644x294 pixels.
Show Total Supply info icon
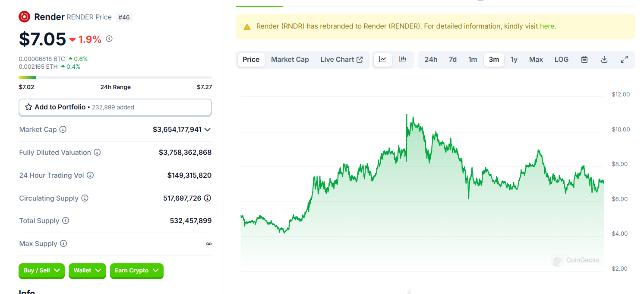(x=66, y=220)
